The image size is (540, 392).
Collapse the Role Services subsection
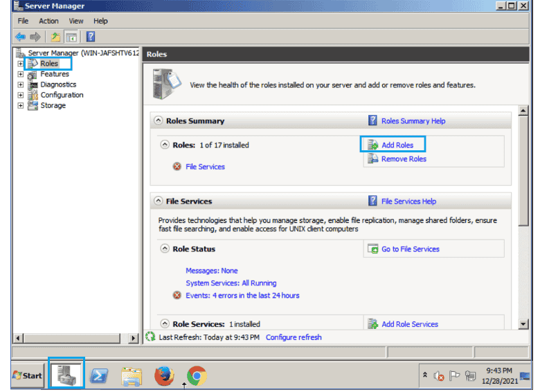(x=165, y=323)
